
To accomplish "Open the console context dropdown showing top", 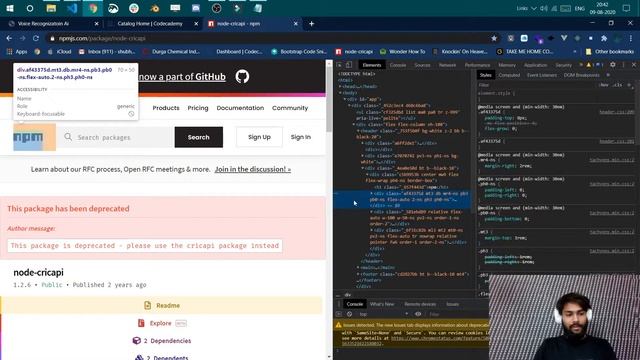I will 384,314.
